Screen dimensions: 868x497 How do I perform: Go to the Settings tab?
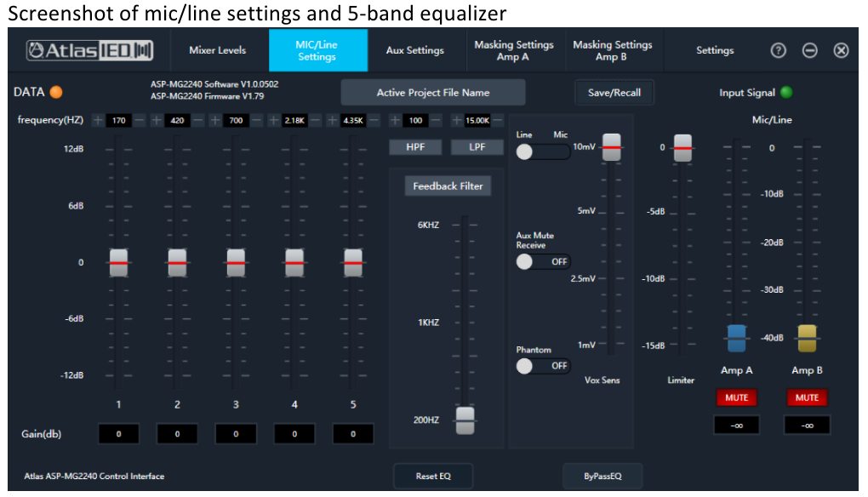[x=715, y=50]
